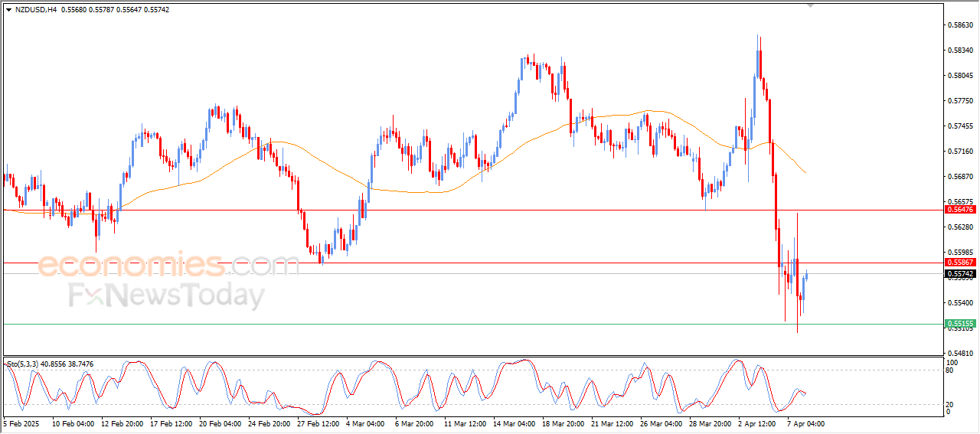Click the 0.58045 price axis value
This screenshot has height=434, width=980.
[960, 76]
